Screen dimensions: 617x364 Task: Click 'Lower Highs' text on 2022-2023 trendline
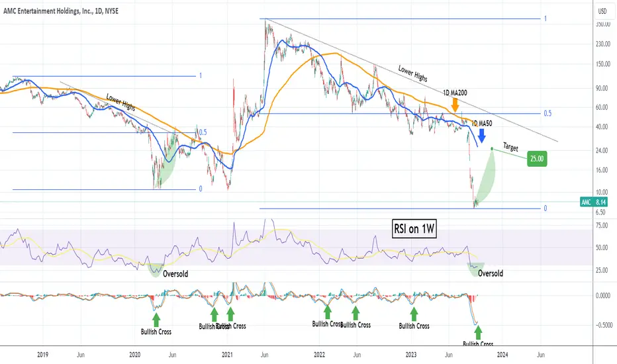click(413, 73)
